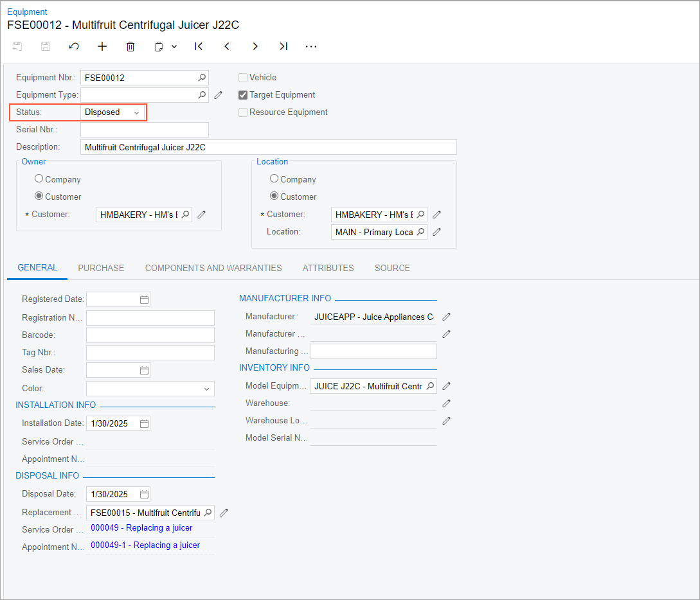Open the Status dropdown showing Disposed
This screenshot has height=600, width=700.
112,112
